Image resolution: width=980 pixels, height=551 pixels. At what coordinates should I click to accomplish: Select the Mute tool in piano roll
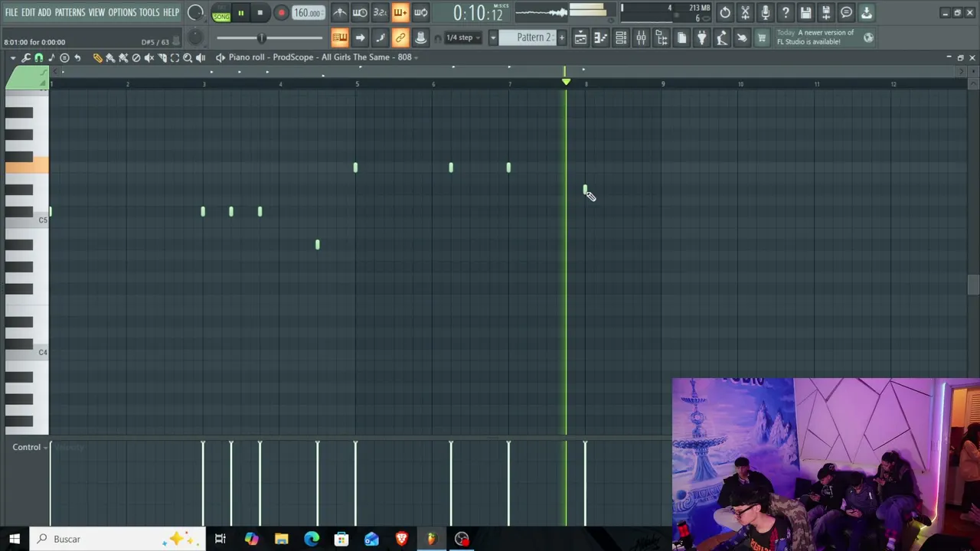tap(149, 57)
